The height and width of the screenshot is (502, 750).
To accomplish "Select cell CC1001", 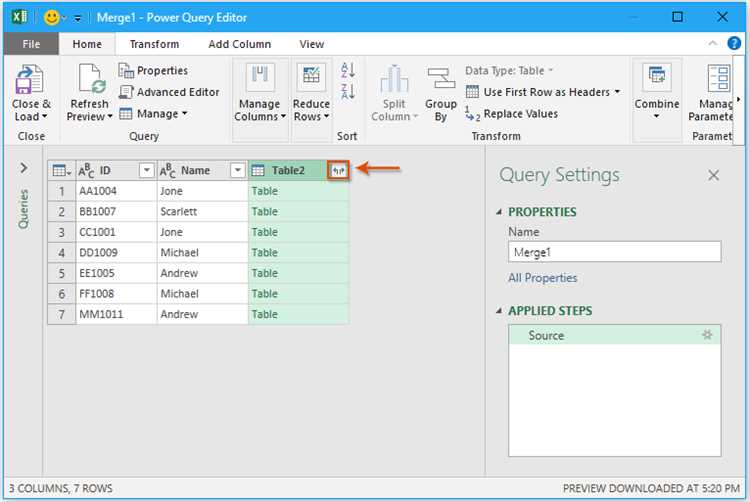I will pyautogui.click(x=116, y=232).
